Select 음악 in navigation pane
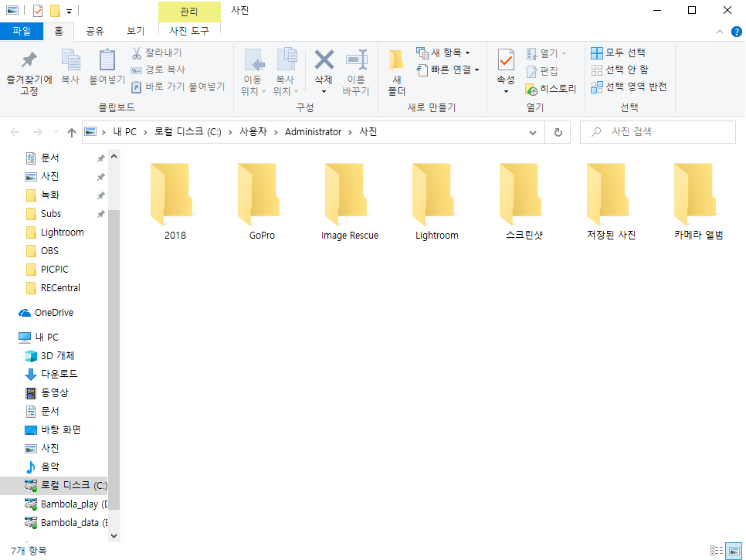Image resolution: width=746 pixels, height=560 pixels. 42,467
